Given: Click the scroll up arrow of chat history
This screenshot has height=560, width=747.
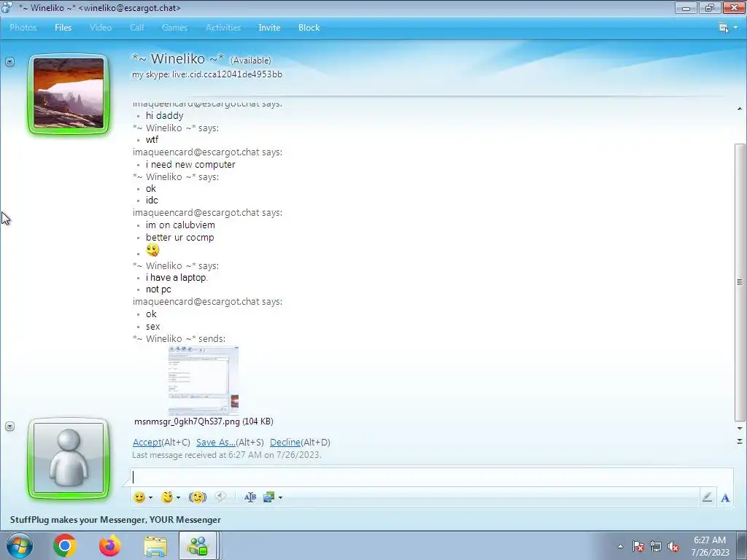Looking at the screenshot, I should 740,109.
